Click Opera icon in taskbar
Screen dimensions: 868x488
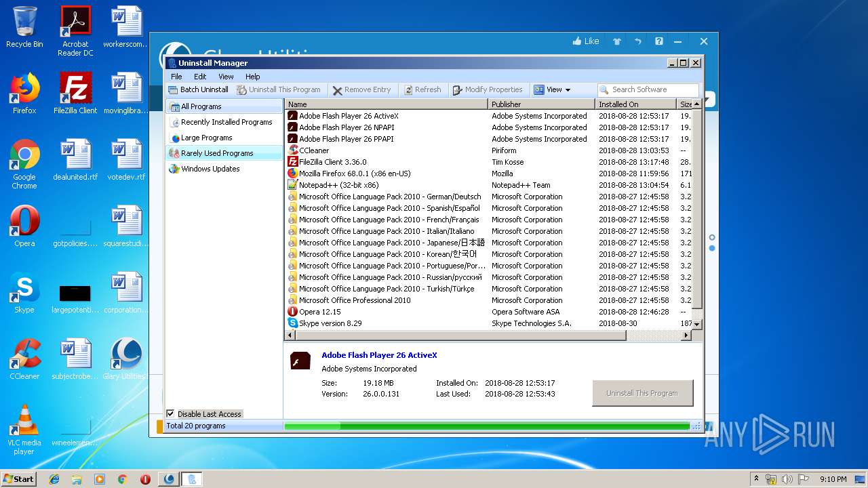point(145,479)
